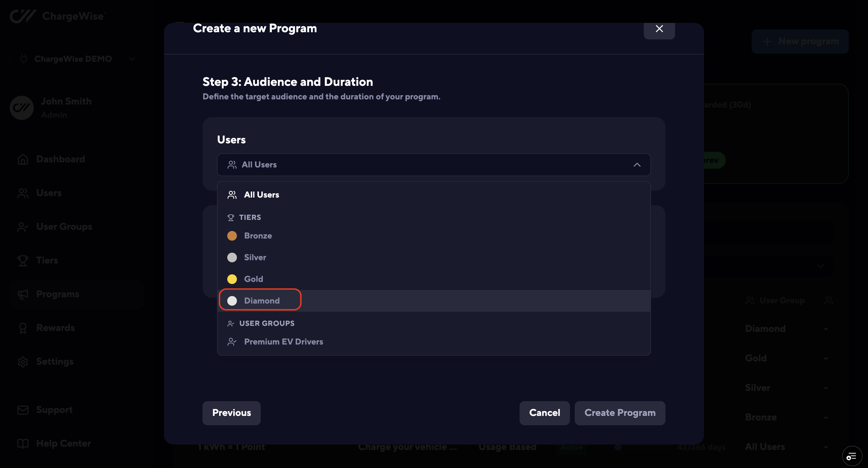Viewport: 868px width, 468px height.
Task: Click the Dashboard home icon in sidebar
Action: 23,159
